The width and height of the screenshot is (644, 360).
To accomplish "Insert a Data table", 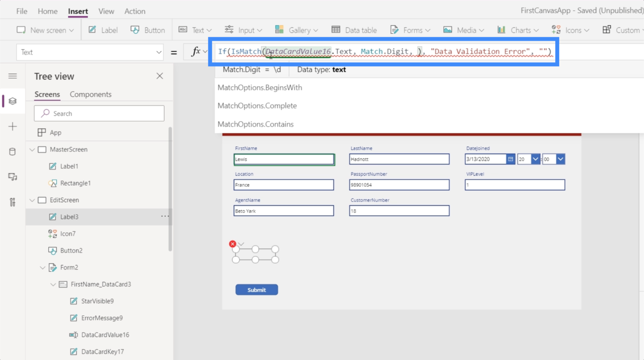I will [354, 30].
